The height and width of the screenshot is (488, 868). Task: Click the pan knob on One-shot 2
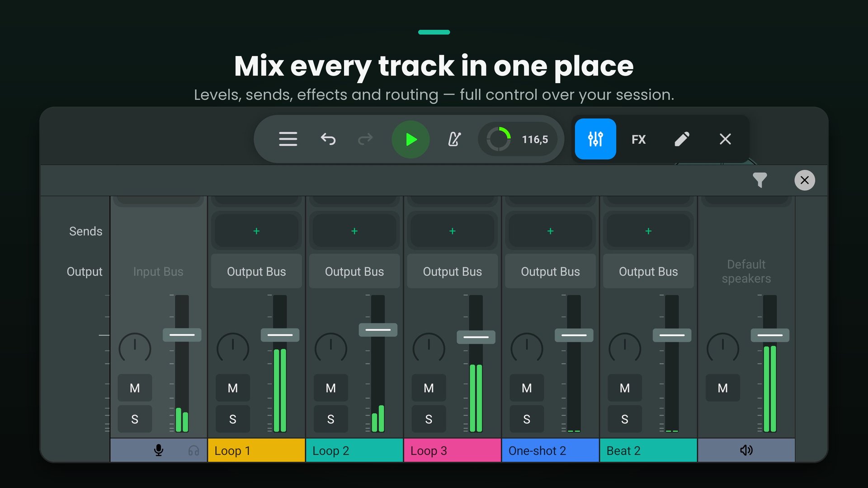click(x=527, y=348)
